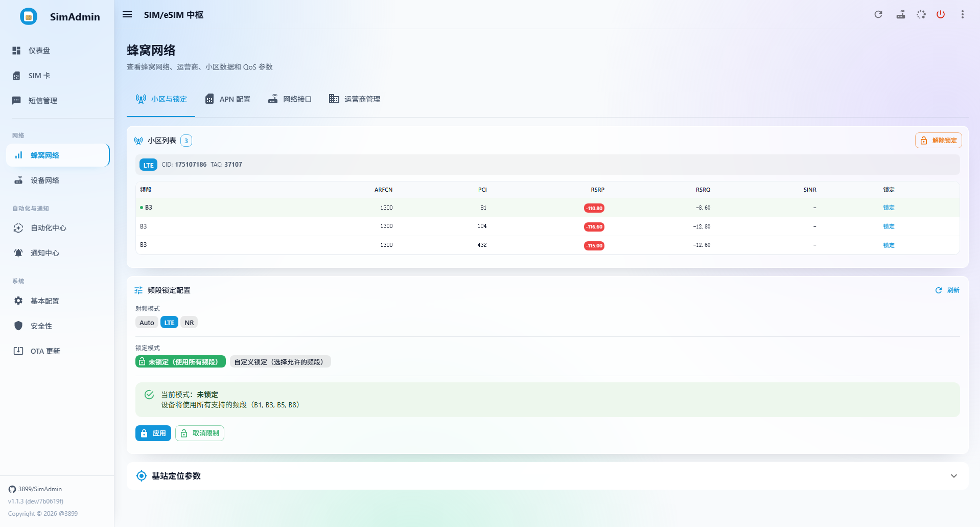Click the RSRP column header

(598, 190)
